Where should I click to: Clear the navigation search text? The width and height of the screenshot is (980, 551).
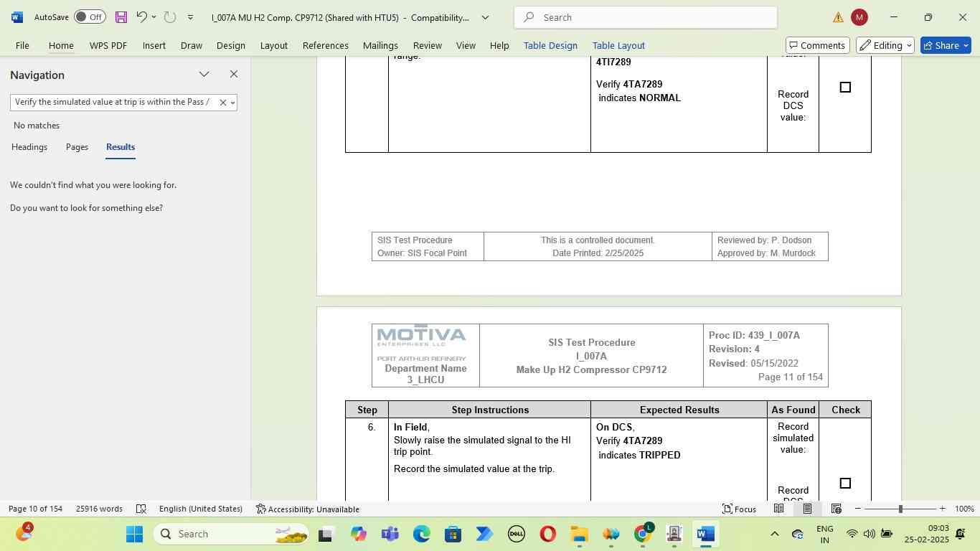click(222, 103)
